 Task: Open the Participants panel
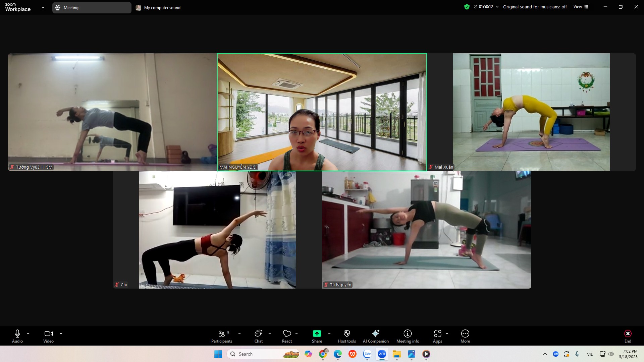click(221, 336)
